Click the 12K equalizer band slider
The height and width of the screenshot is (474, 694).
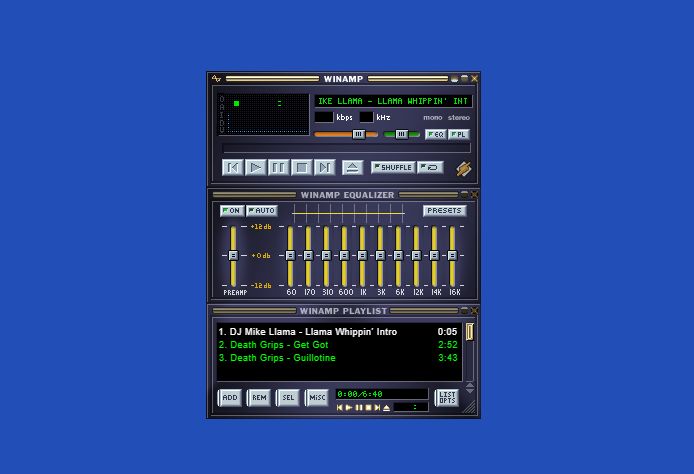(x=416, y=255)
